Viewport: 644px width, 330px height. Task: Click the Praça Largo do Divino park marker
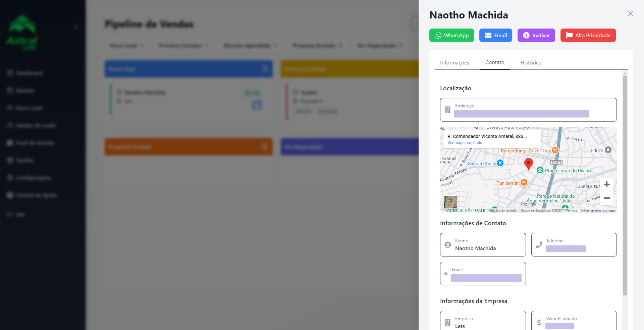click(x=540, y=170)
